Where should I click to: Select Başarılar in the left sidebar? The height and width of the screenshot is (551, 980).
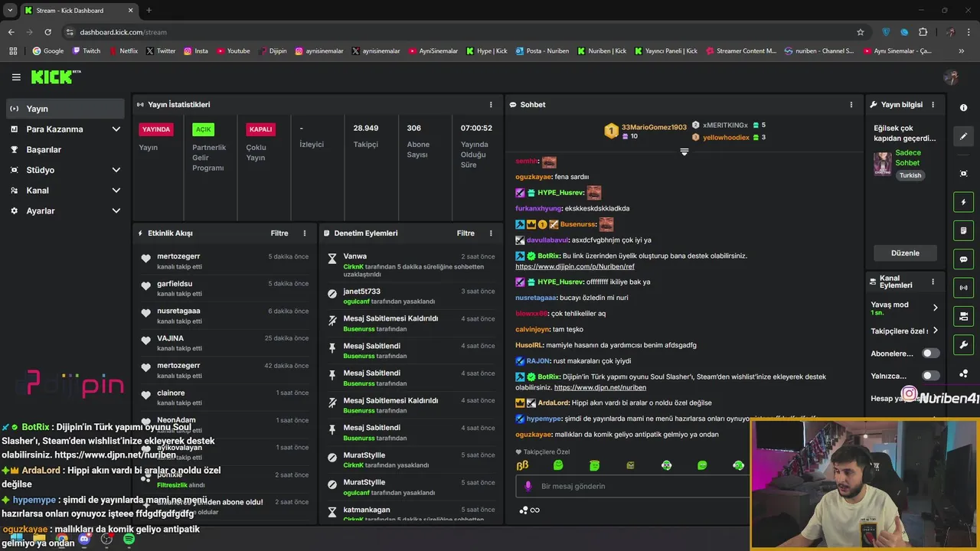[x=65, y=150]
